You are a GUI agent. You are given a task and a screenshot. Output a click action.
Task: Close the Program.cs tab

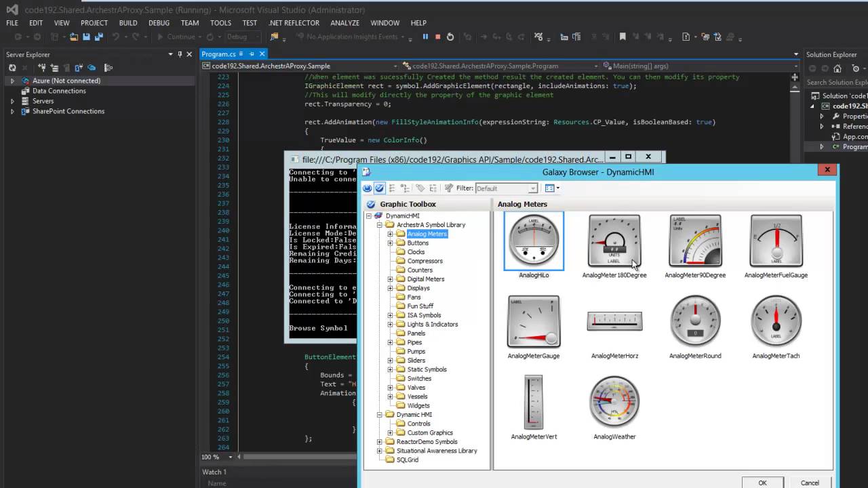coord(262,54)
